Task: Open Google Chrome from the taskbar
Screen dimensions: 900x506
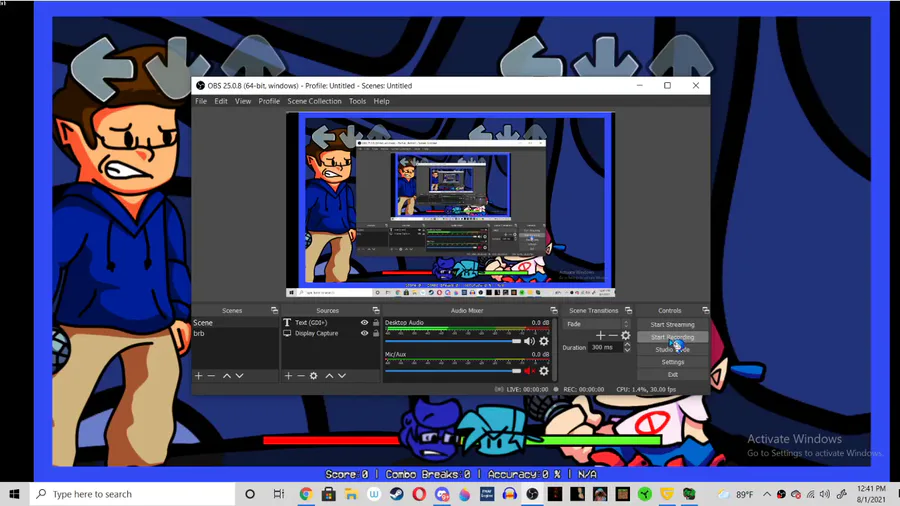Action: click(x=306, y=494)
